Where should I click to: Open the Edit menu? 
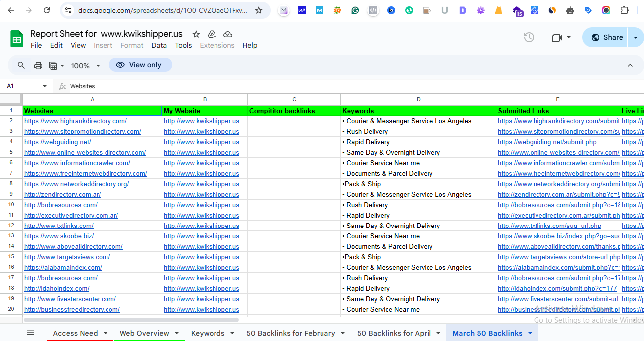click(56, 45)
